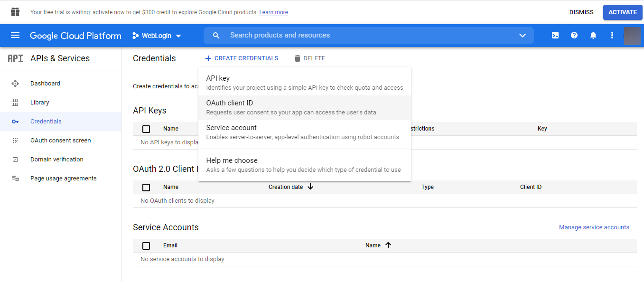Choose Service account option
The image size is (644, 282).
pos(305,132)
